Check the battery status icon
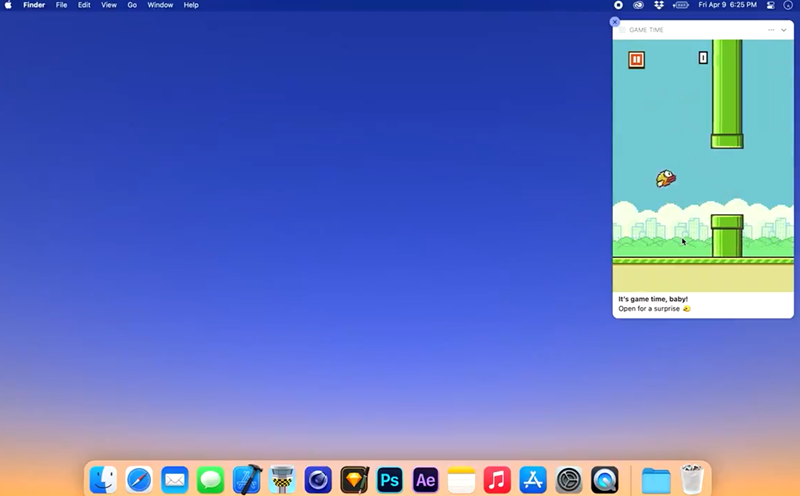This screenshot has height=496, width=800. click(681, 5)
